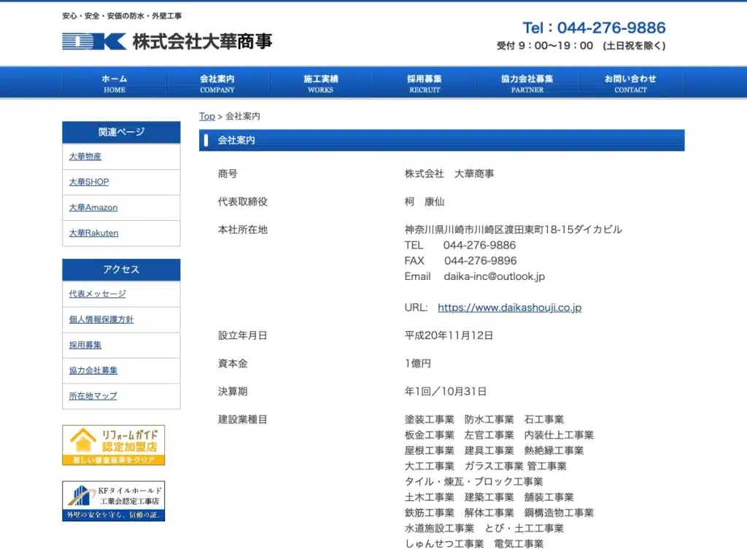Viewport: 747px width, 560px height.
Task: Open the 大華物産 sidebar link
Action: [x=85, y=156]
